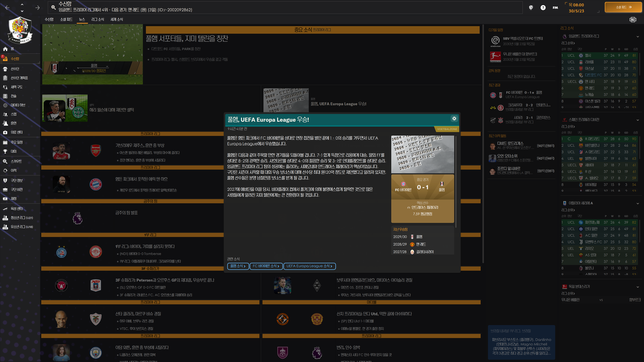The image size is (644, 362).
Task: Open 재정 finances icon
Action: click(x=5, y=199)
